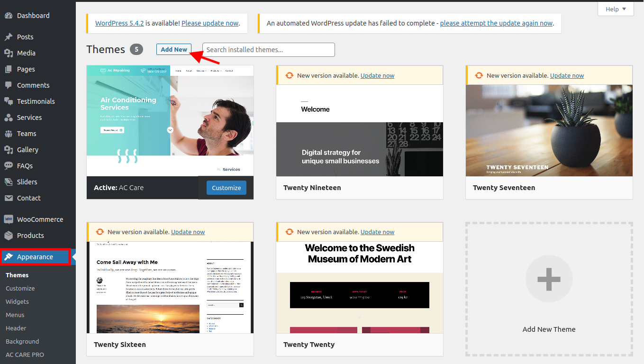
Task: Click the Twenty Twenty update refresh icon
Action: [x=290, y=232]
